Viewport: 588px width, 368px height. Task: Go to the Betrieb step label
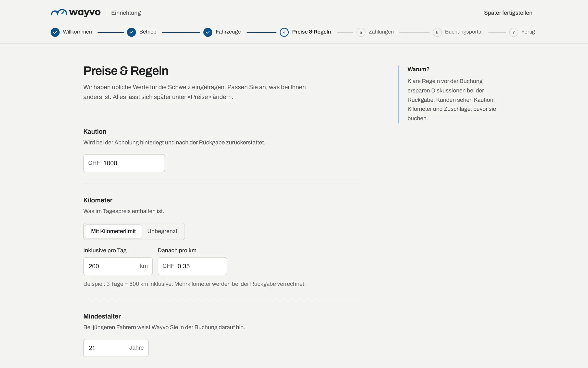click(x=148, y=32)
